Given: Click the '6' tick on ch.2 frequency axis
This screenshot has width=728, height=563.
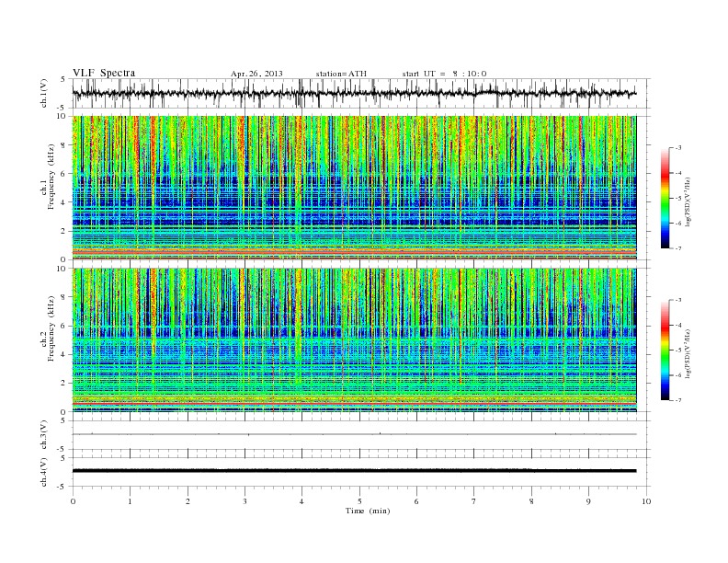Looking at the screenshot, I should (x=63, y=326).
